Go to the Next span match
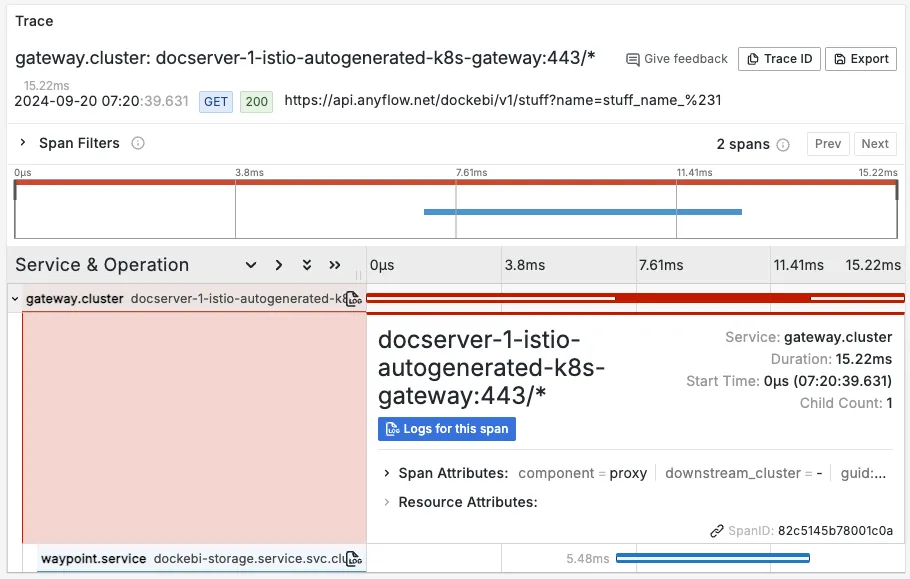Image resolution: width=910 pixels, height=579 pixels. tap(874, 144)
